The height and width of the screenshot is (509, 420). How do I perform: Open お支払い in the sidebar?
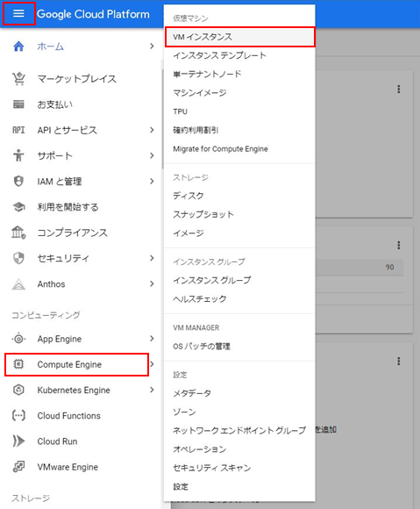(x=55, y=104)
